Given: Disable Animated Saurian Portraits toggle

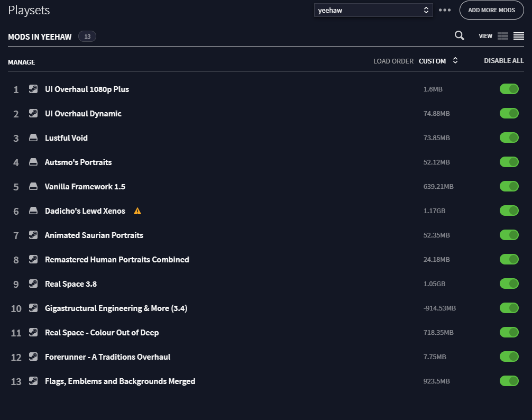Looking at the screenshot, I should click(x=509, y=235).
